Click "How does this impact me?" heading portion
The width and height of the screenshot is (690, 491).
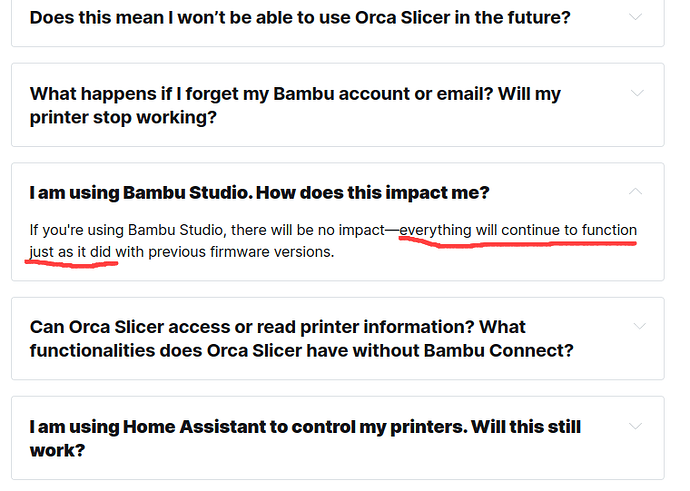click(372, 193)
